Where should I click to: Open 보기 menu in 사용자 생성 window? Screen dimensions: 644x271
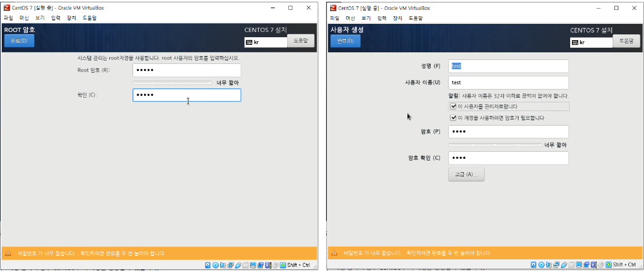[366, 18]
